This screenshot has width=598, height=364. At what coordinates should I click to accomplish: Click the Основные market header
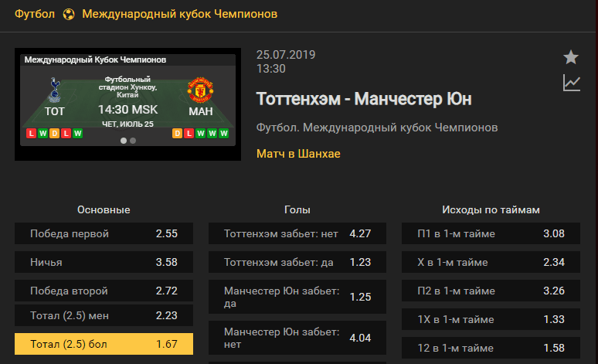click(104, 210)
